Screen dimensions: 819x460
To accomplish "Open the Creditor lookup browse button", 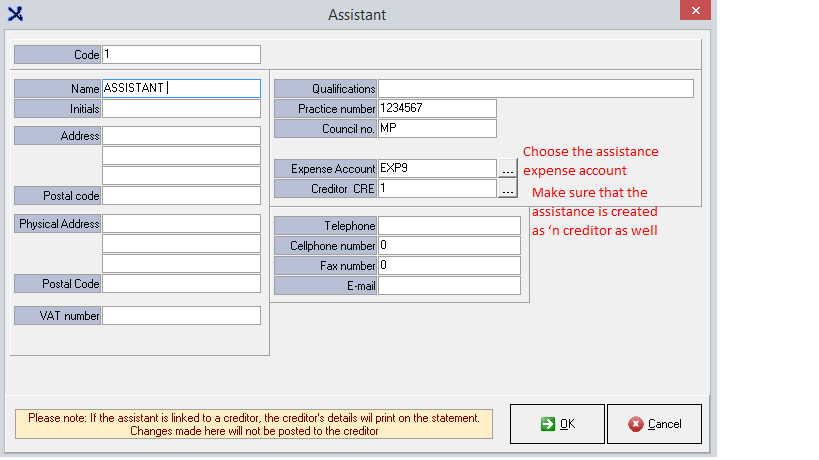I will tap(508, 188).
